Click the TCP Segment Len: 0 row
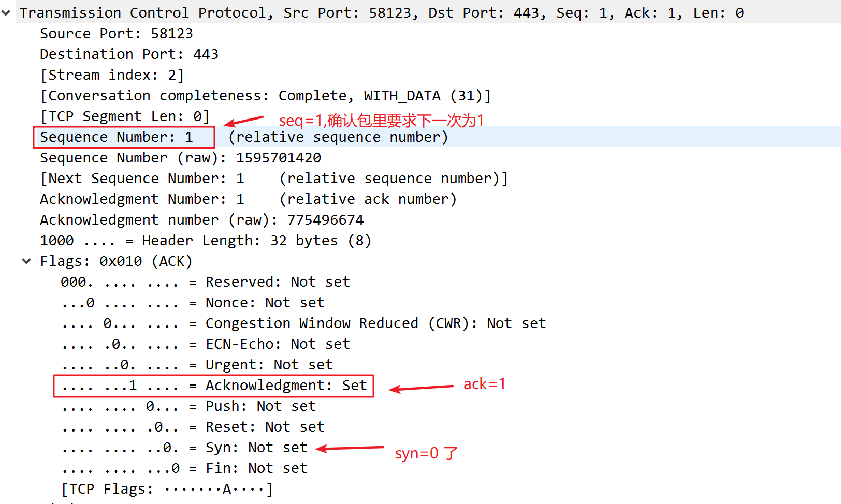The width and height of the screenshot is (841, 504). (125, 116)
